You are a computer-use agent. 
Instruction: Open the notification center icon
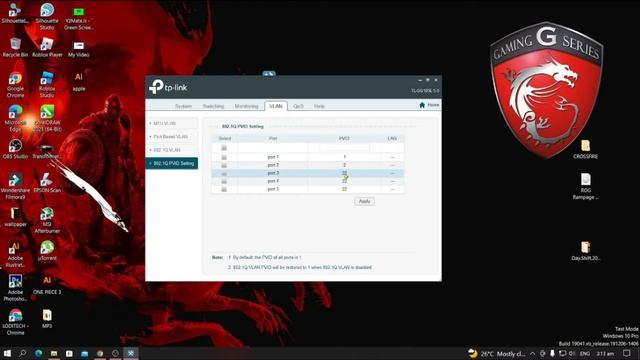click(627, 353)
